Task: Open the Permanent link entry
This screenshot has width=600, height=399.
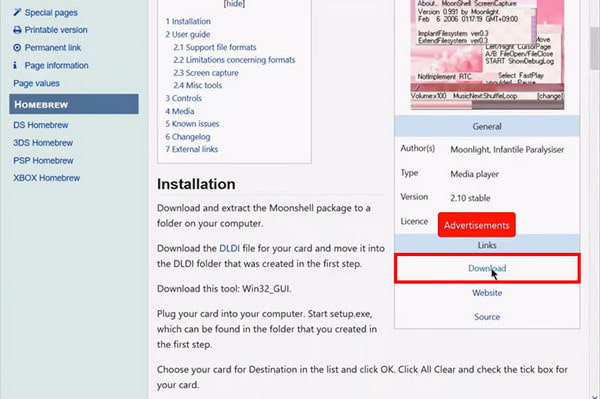Action: point(53,48)
